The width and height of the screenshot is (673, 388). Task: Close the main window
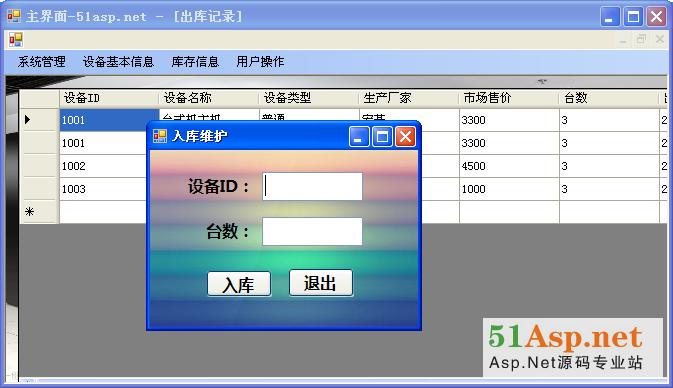[x=656, y=17]
